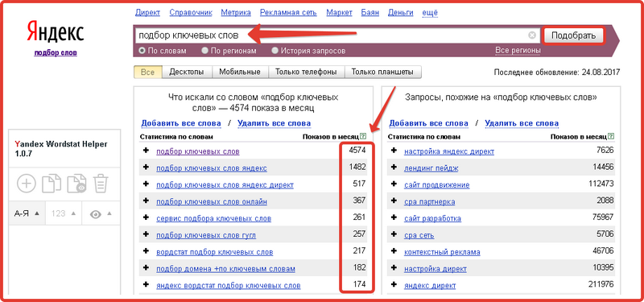Click 'Последнее обновление: 24.08.2017' text
Image resolution: width=644 pixels, height=302 pixels.
click(557, 72)
